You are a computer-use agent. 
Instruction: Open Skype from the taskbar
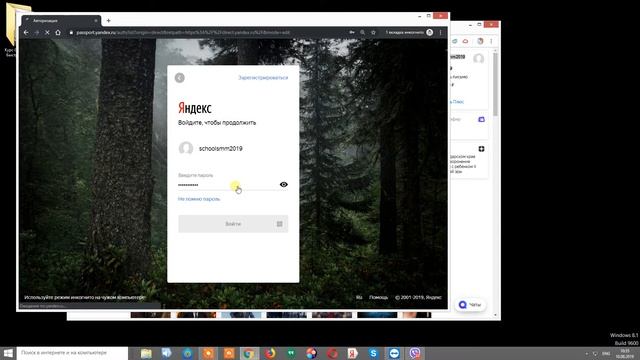[x=373, y=353]
